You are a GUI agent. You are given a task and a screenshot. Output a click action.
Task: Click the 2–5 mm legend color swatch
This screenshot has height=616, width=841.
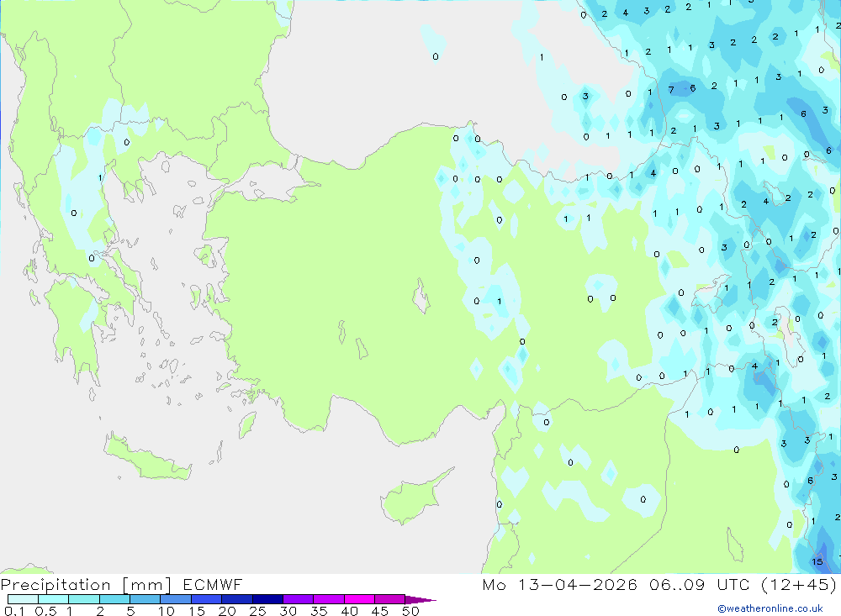[x=114, y=599]
